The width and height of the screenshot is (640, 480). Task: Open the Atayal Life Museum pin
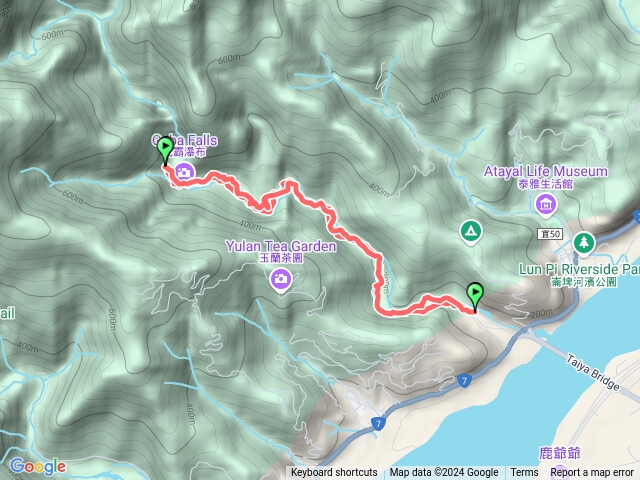(x=546, y=204)
